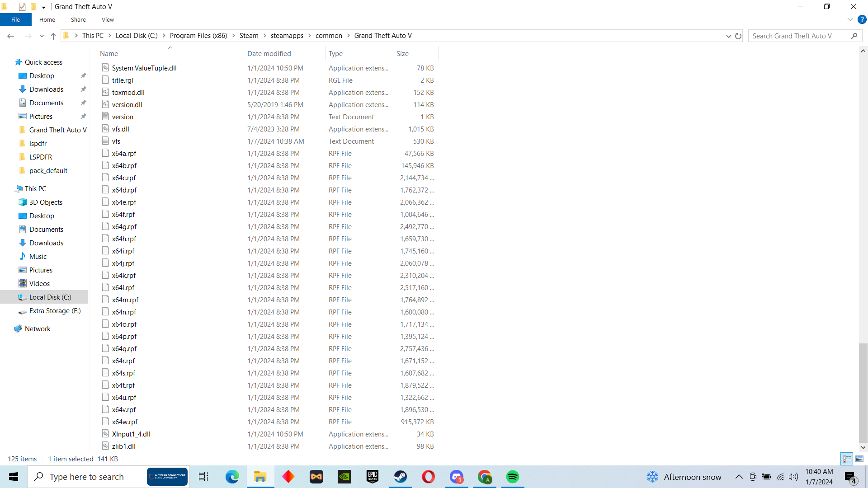Open Help with the question mark icon
Image resolution: width=868 pixels, height=488 pixels.
click(862, 19)
